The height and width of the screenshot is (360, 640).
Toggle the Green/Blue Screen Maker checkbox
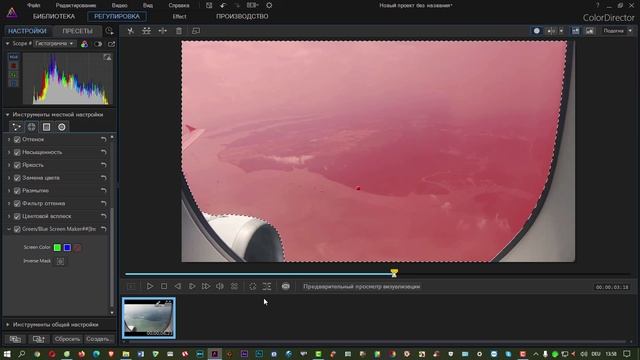(17, 229)
